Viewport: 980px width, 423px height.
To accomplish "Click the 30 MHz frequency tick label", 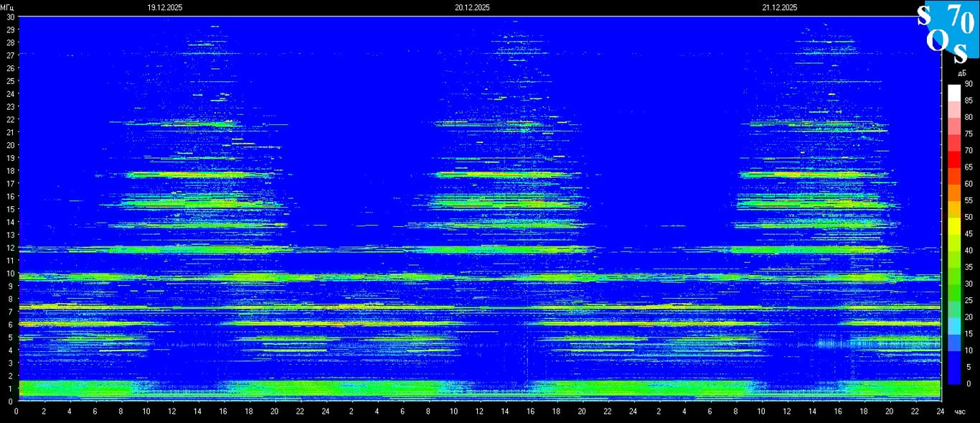I will click(10, 17).
